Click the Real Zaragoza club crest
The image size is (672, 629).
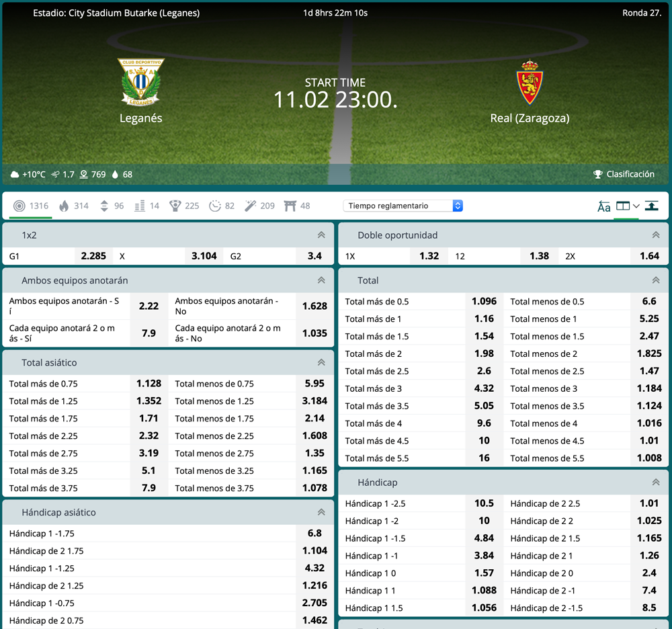530,82
